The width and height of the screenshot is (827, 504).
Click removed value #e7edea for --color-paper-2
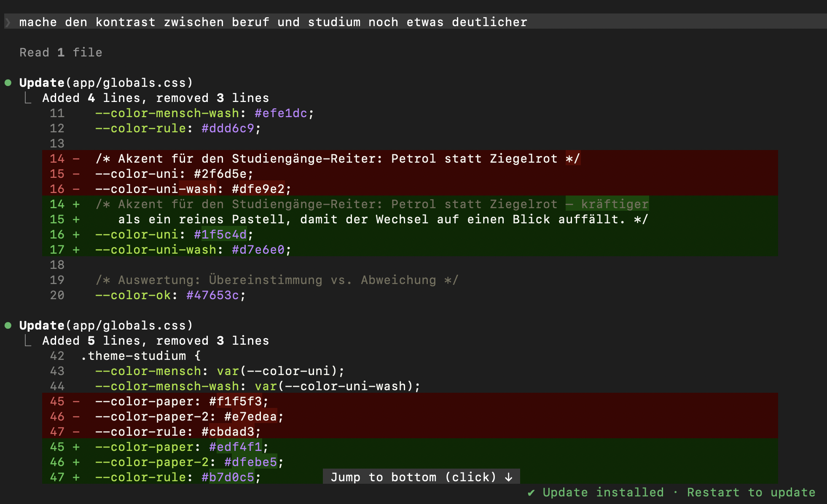(250, 416)
